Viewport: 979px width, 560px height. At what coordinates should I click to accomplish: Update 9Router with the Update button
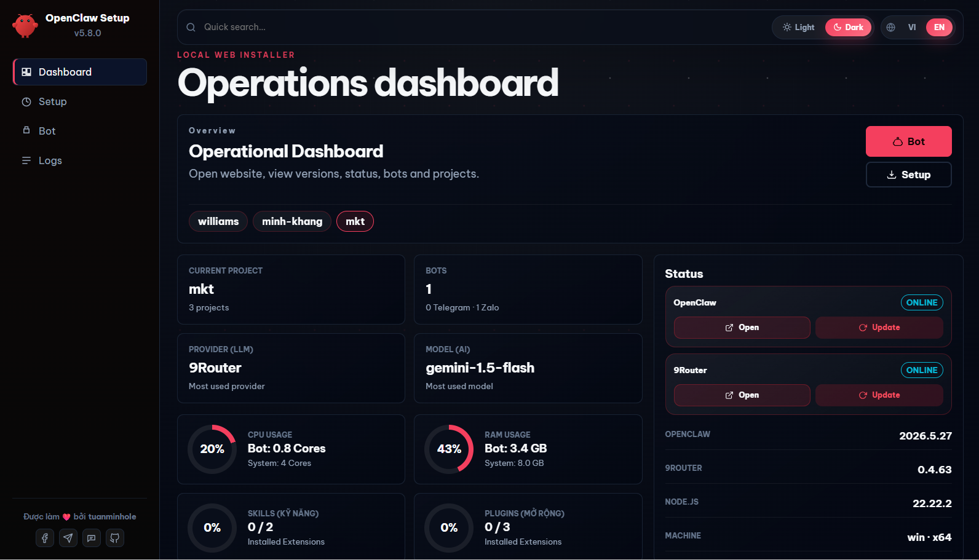879,395
